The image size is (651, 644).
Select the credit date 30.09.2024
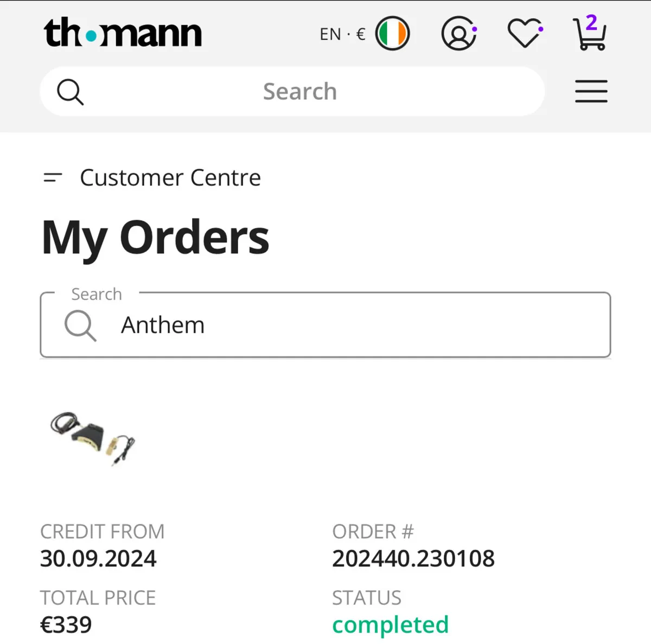[x=98, y=559]
